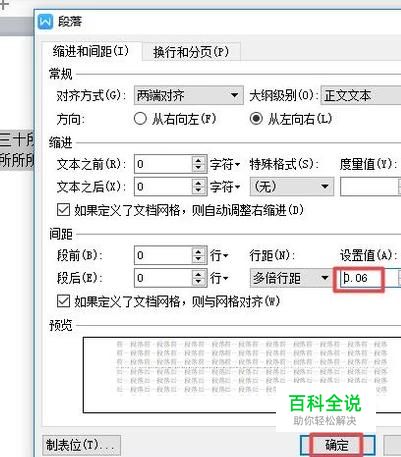Viewport: 401px width, 457px height.
Task: Switch to 换行和分页(P) tab
Action: (x=191, y=52)
